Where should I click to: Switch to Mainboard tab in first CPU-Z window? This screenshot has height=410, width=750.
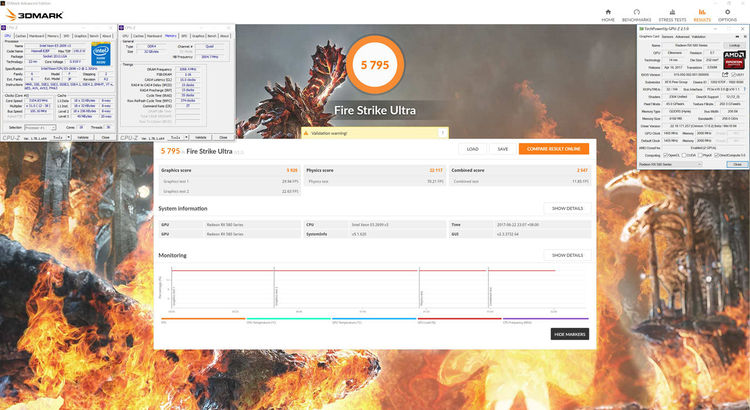pos(36,36)
